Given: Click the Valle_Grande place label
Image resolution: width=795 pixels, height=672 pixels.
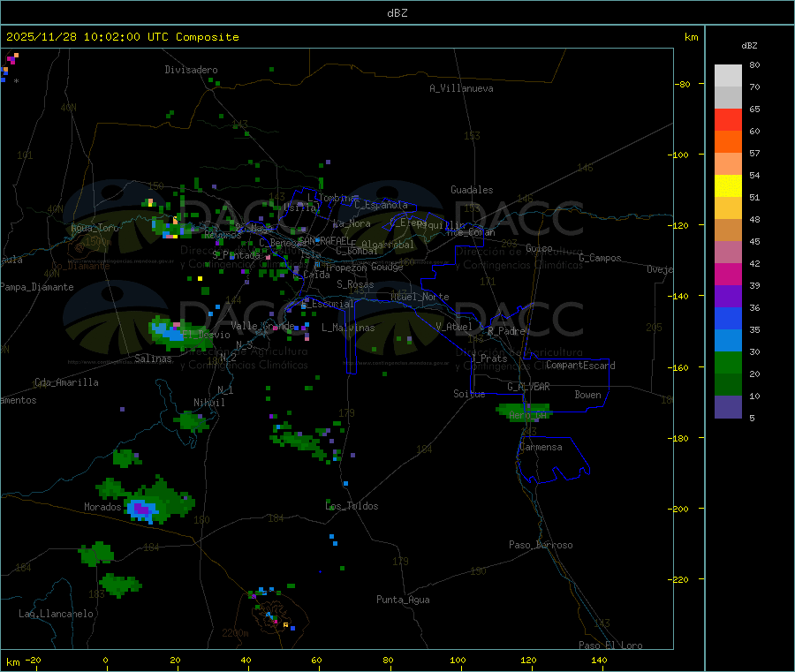Looking at the screenshot, I should (262, 325).
